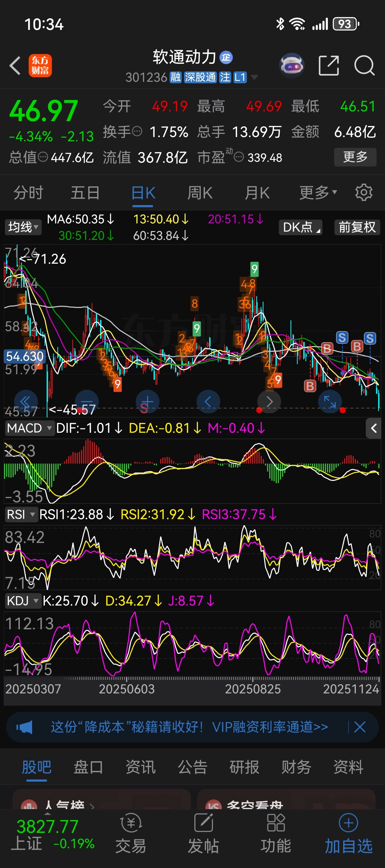Switch to 月K chart tab
385x868 pixels.
[257, 193]
